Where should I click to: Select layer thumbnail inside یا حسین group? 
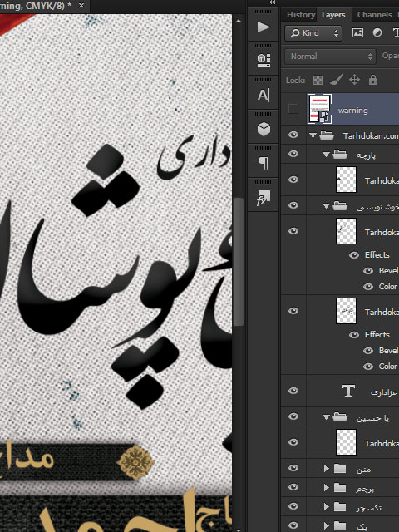pyautogui.click(x=346, y=442)
